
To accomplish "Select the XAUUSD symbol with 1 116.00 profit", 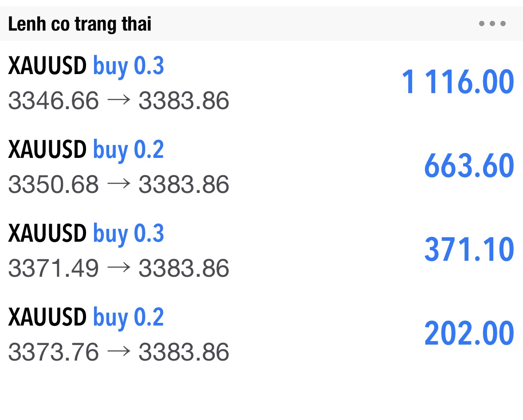I will (47, 67).
